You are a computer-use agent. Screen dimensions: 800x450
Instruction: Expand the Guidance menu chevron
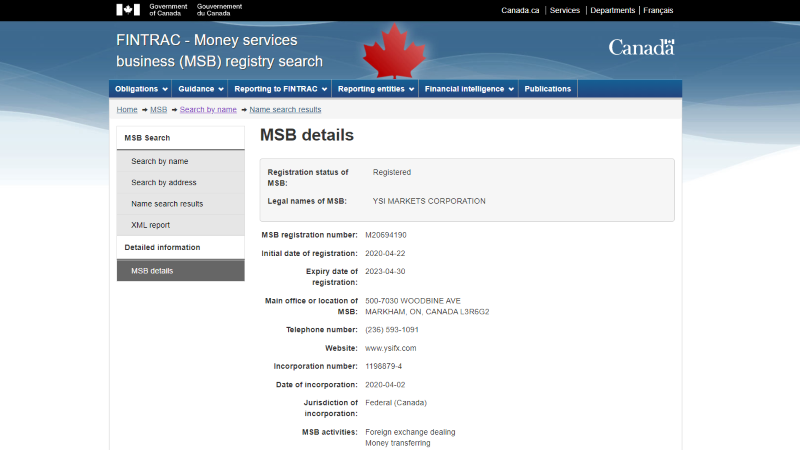tap(221, 89)
